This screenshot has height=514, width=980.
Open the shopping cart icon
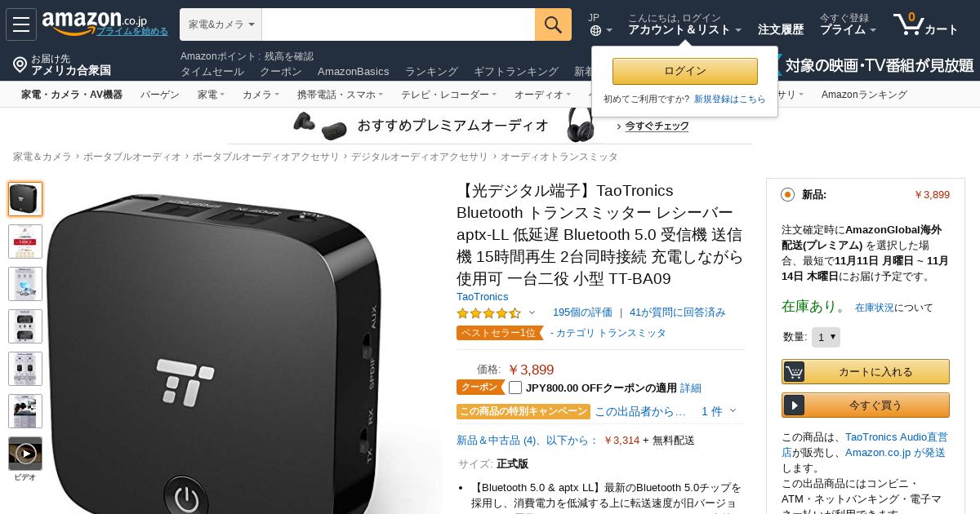[908, 24]
